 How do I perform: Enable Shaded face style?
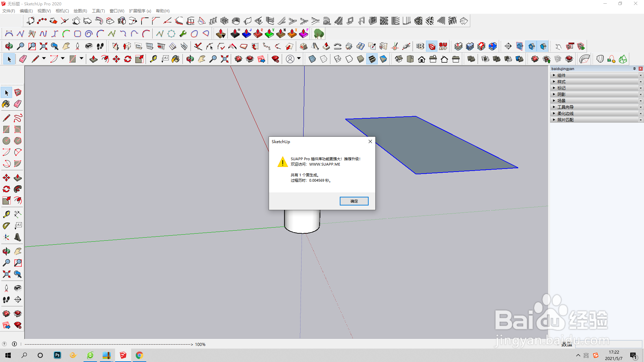[361, 59]
